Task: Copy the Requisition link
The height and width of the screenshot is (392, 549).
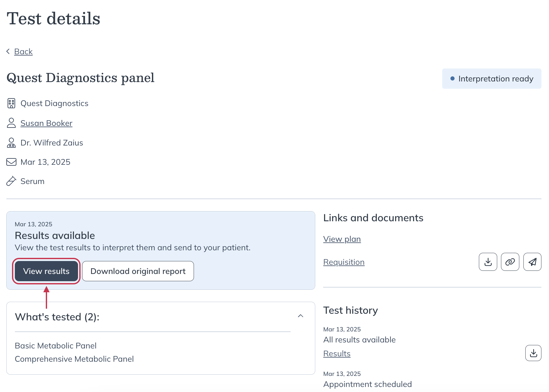Action: 510,262
